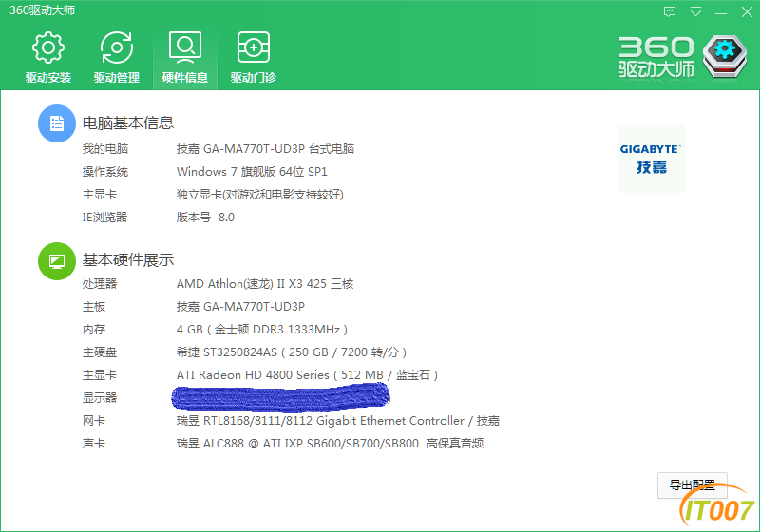Minimize the 360驱动大师 window
This screenshot has height=532, width=760.
(721, 12)
